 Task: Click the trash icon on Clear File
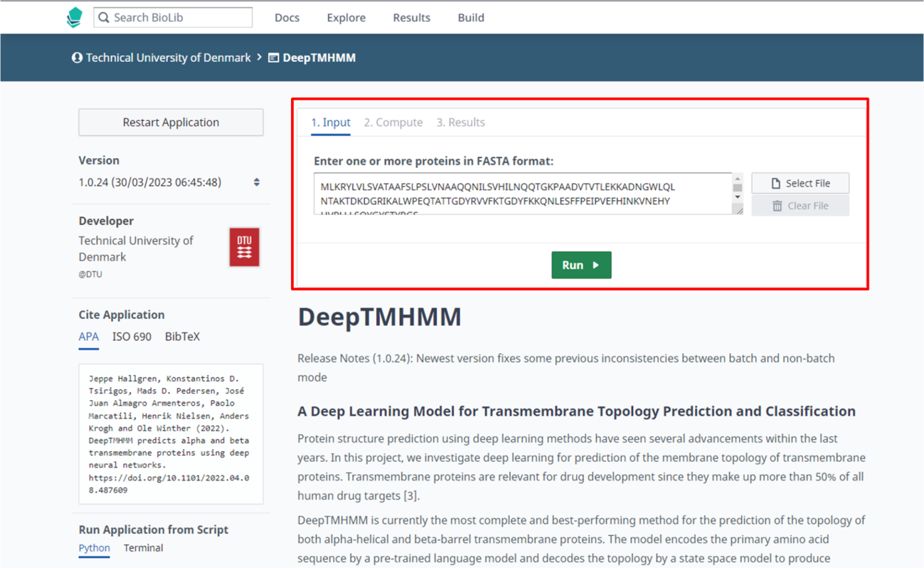point(777,206)
